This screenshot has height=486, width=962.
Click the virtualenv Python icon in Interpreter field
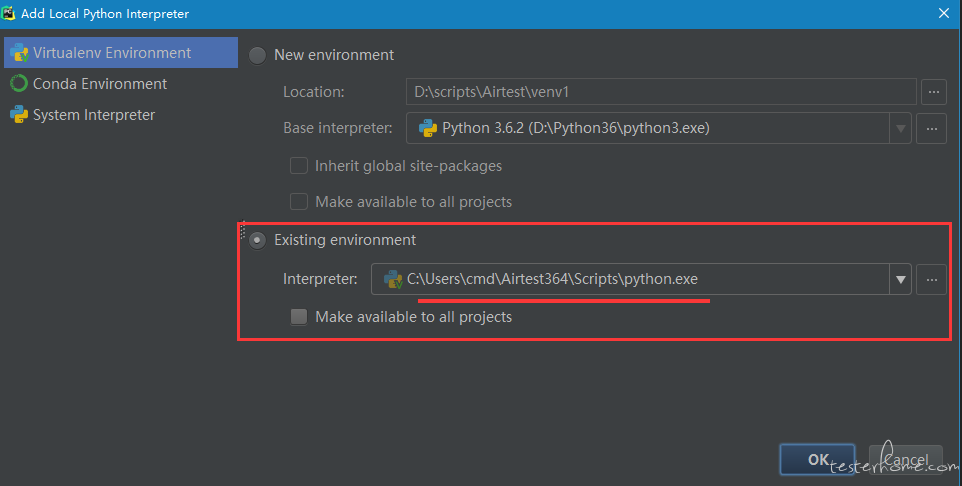pyautogui.click(x=393, y=279)
